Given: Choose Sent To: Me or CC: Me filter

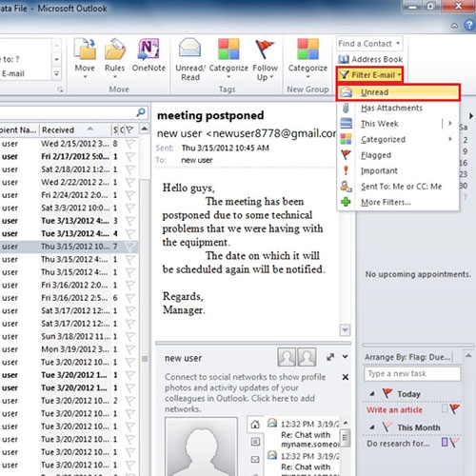Looking at the screenshot, I should [x=398, y=187].
